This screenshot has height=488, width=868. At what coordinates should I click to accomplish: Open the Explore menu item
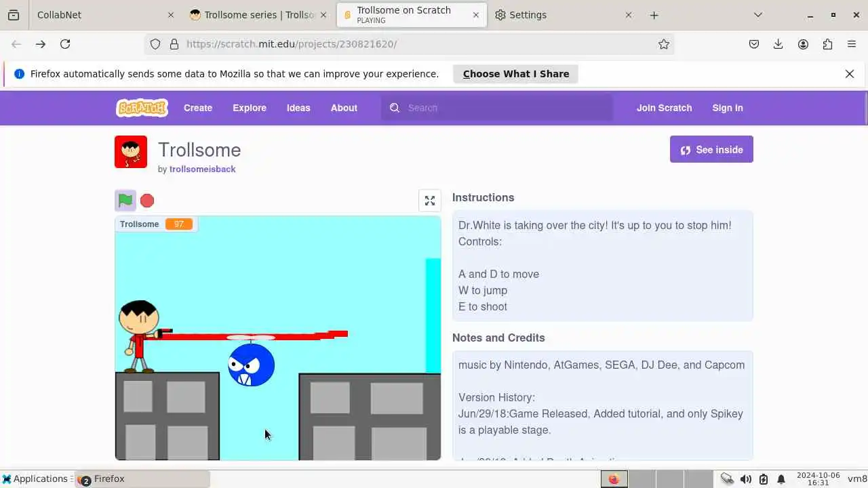[x=250, y=108]
